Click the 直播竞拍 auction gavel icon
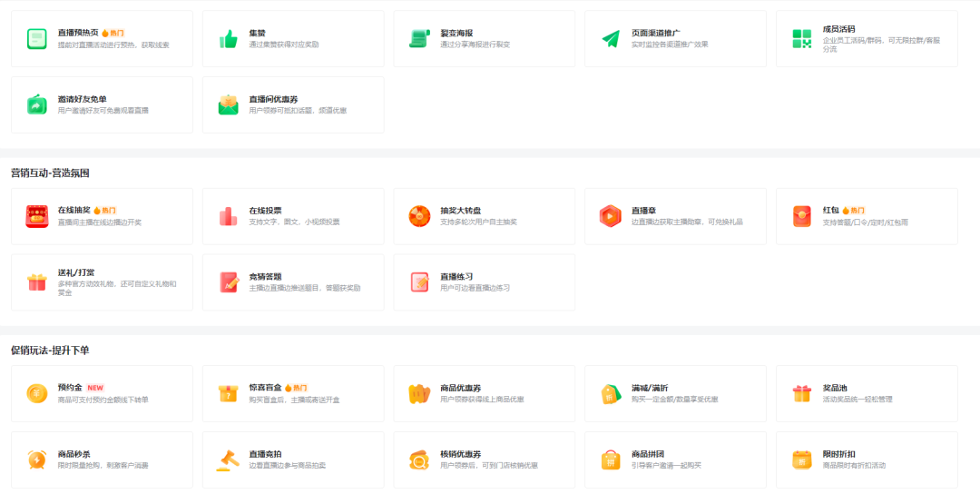980x494 pixels. [x=228, y=459]
